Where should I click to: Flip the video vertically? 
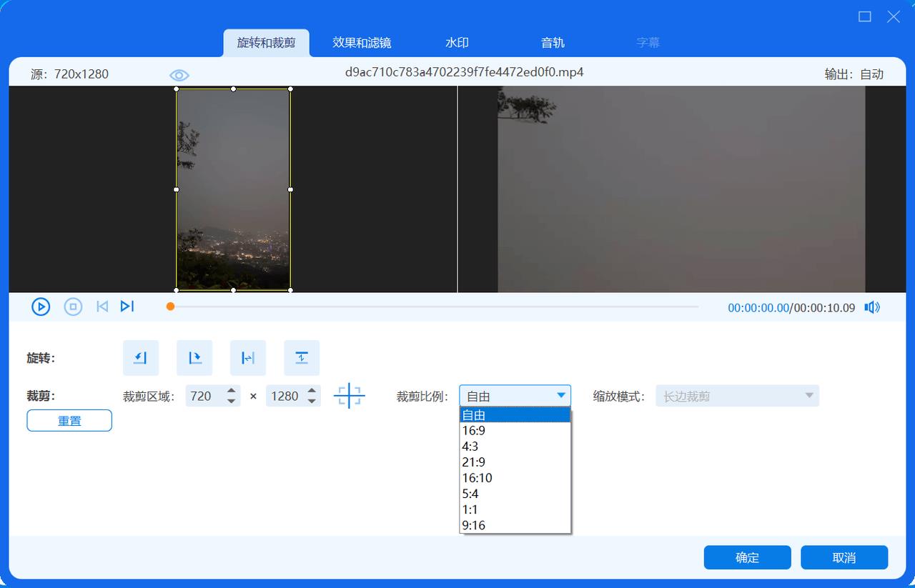point(302,358)
